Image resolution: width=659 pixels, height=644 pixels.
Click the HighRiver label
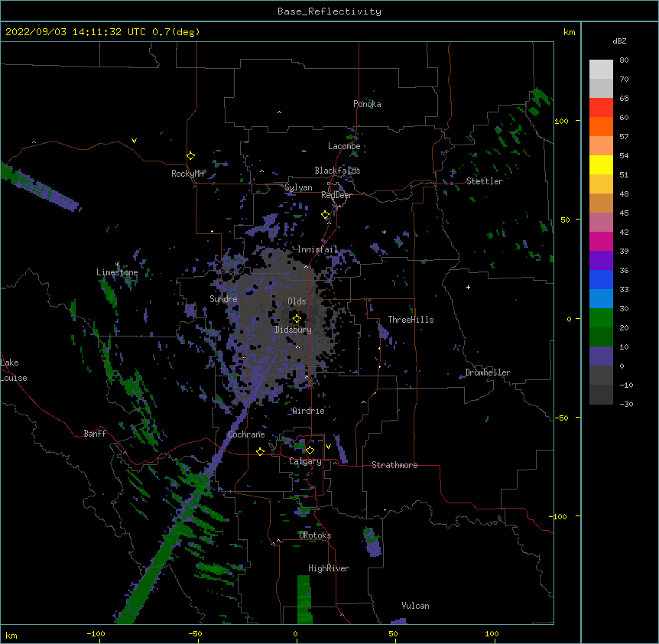329,568
